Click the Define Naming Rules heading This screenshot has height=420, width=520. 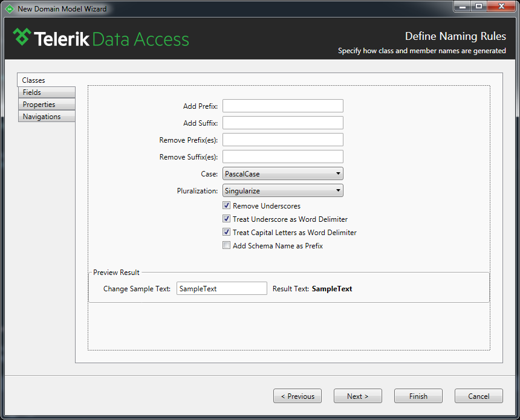point(455,36)
